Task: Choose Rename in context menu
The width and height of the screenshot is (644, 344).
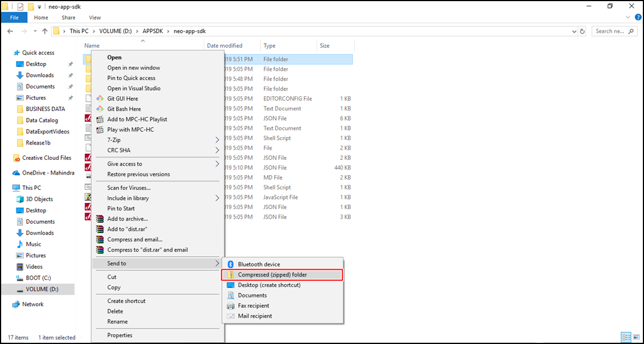Action: 117,322
